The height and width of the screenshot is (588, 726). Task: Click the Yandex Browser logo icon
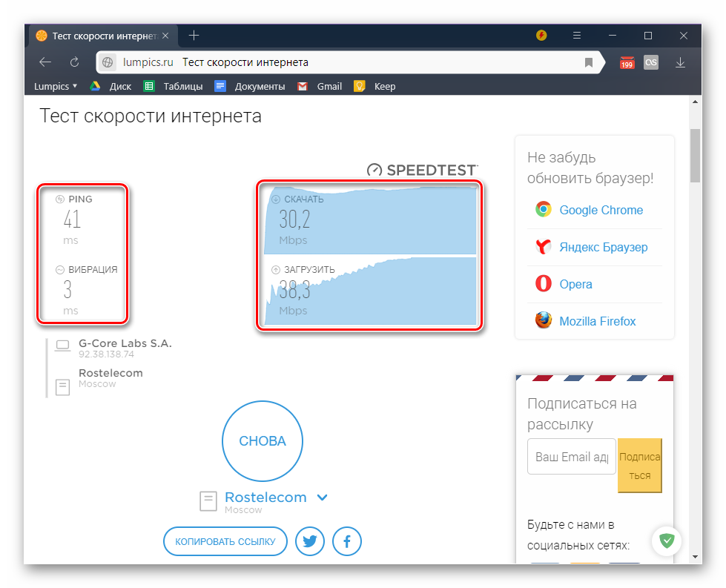tap(543, 247)
